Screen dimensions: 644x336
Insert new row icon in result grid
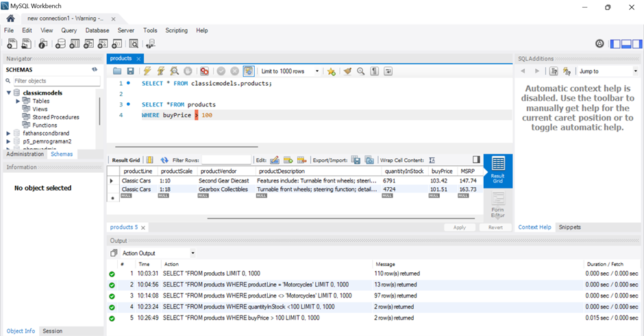click(x=288, y=160)
